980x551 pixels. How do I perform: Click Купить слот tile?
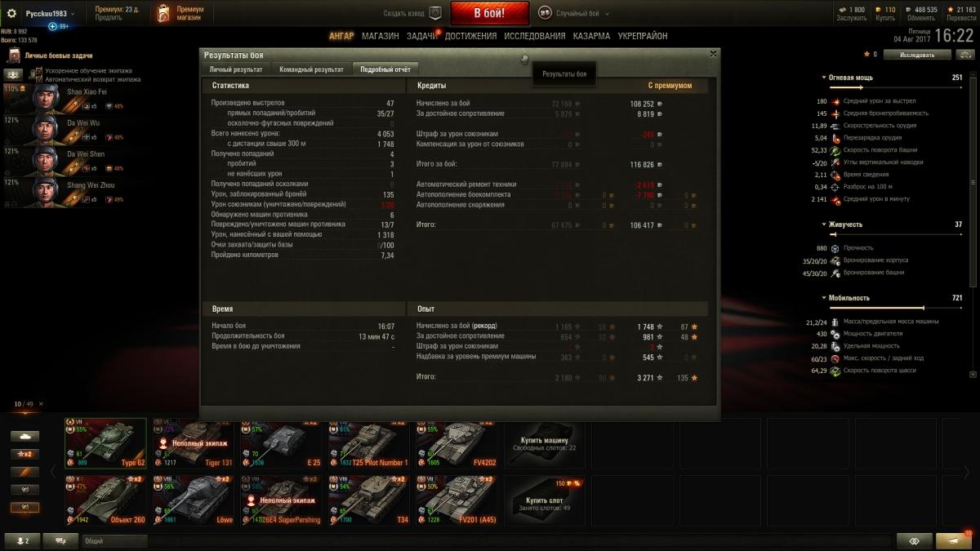[546, 500]
